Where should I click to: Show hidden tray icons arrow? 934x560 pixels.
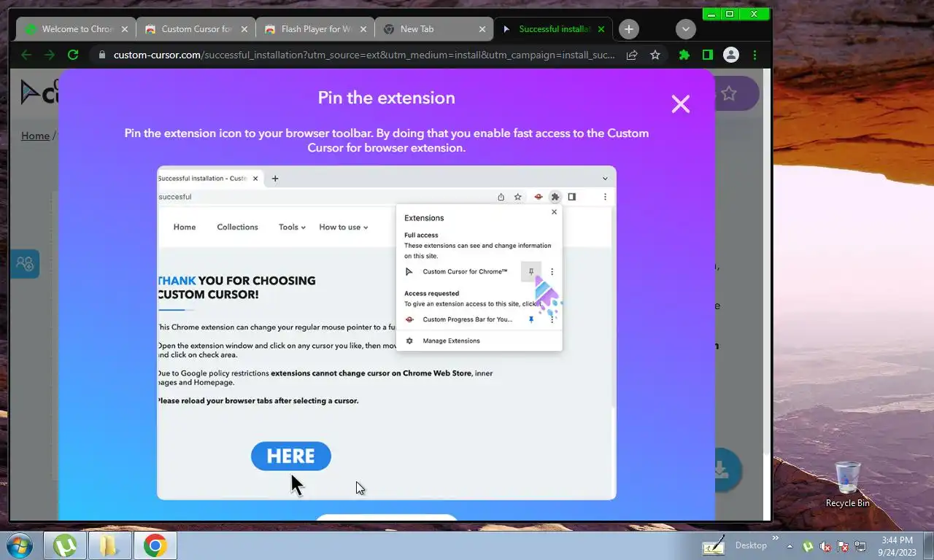(790, 546)
